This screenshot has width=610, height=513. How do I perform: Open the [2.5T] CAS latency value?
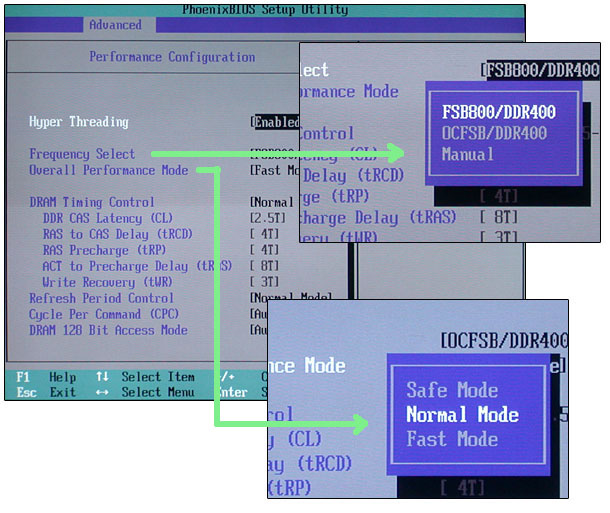268,218
